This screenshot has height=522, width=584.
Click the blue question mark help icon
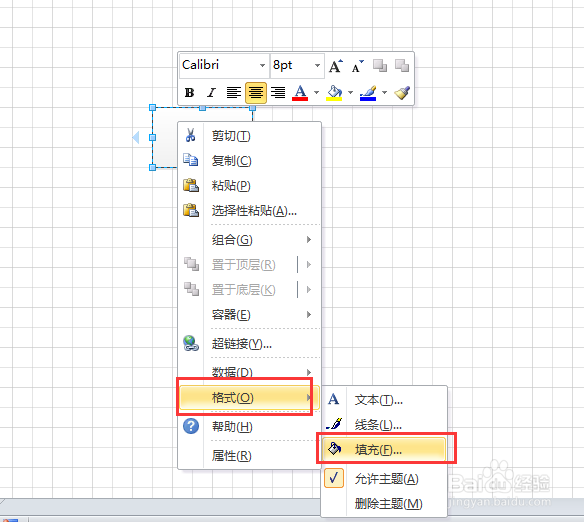[x=191, y=426]
